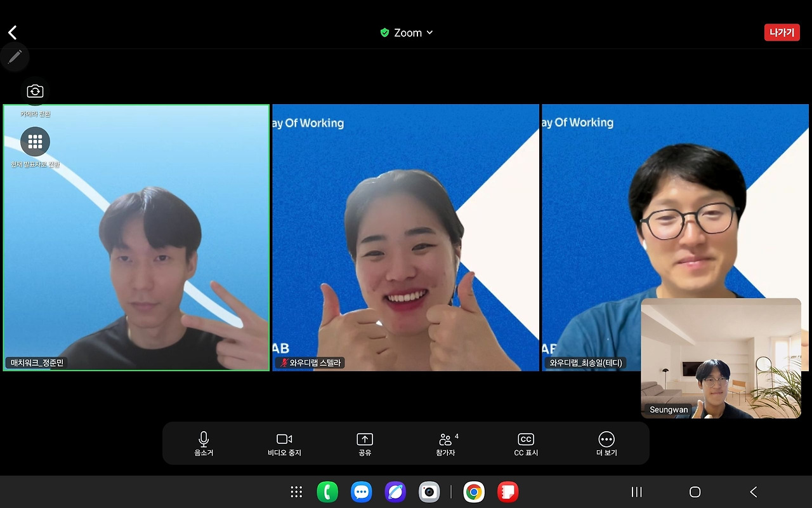Screen dimensions: 812x508
Task: Show recent apps with the three-line button
Action: coord(637,492)
